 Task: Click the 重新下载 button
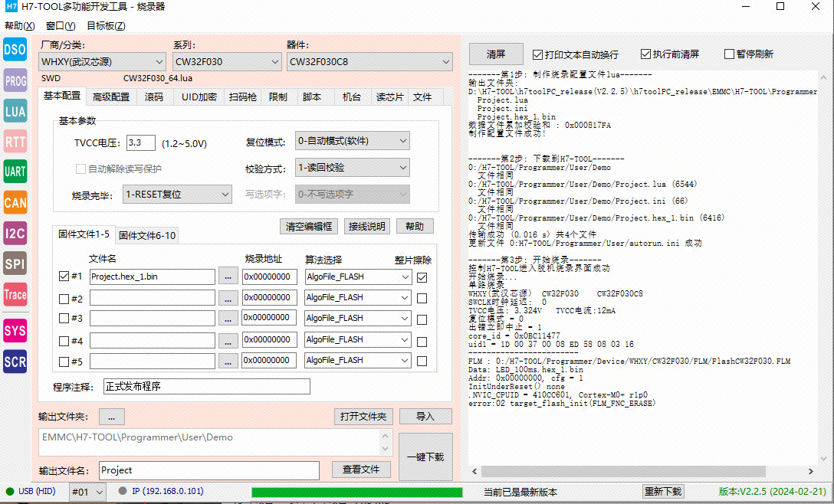(x=663, y=491)
